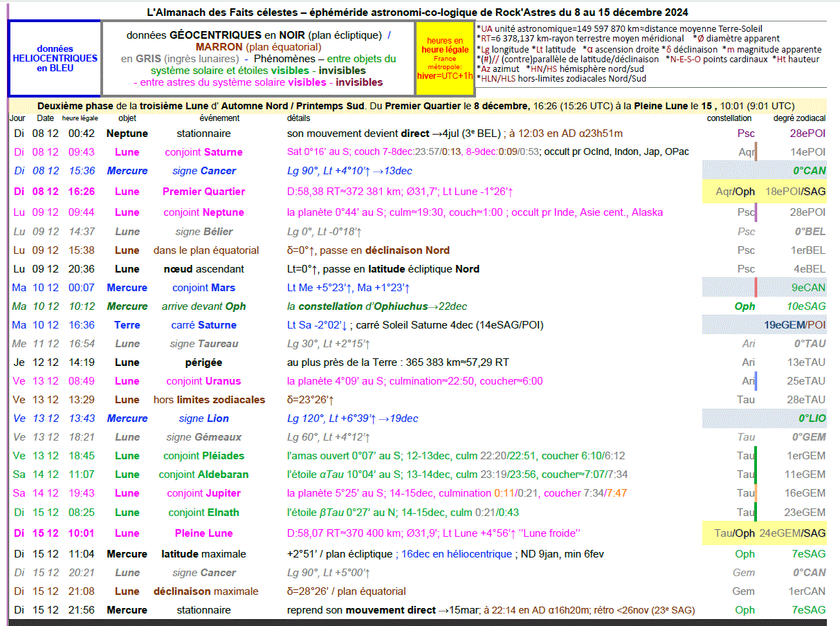This screenshot has height=626, width=840.
Task: Click the 'constellation' column header
Action: [x=729, y=118]
